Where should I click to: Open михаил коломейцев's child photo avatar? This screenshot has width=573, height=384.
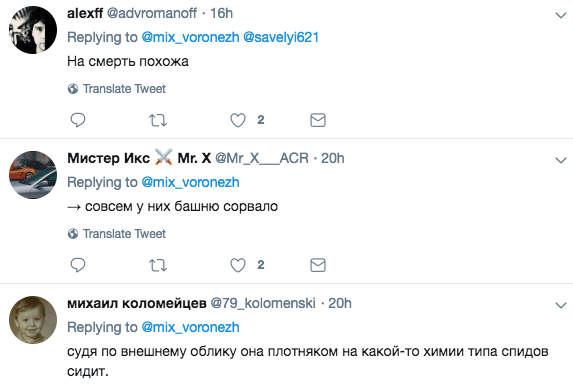33,320
